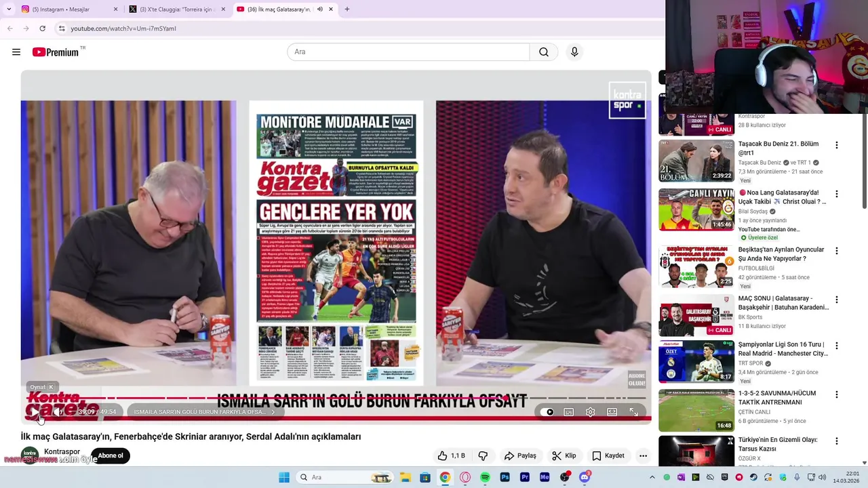The height and width of the screenshot is (488, 868).
Task: Create a clip with Klip button
Action: (x=564, y=455)
